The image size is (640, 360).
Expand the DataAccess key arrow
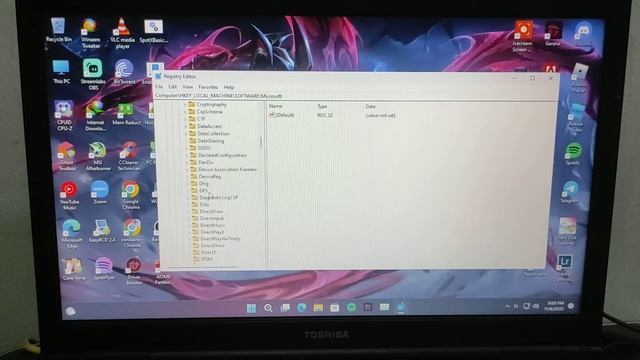click(186, 126)
